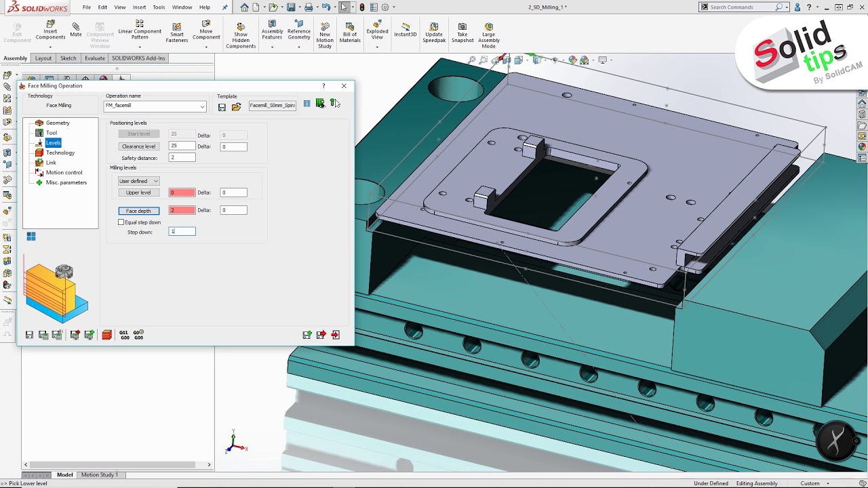Switch to the Motion Study 1 tab
Image resolution: width=868 pixels, height=488 pixels.
100,474
